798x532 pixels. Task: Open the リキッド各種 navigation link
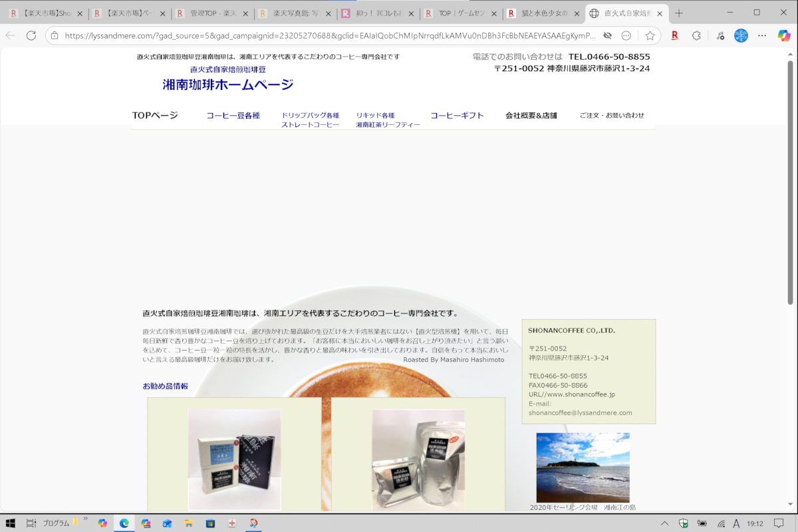tap(375, 115)
